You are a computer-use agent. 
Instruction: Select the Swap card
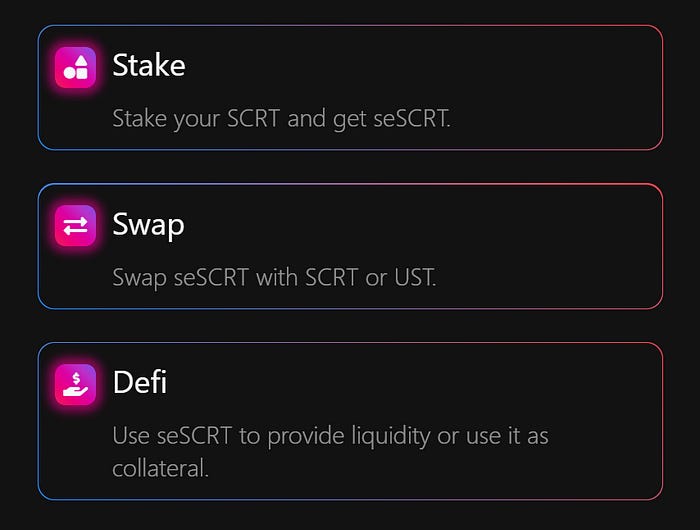(x=350, y=246)
